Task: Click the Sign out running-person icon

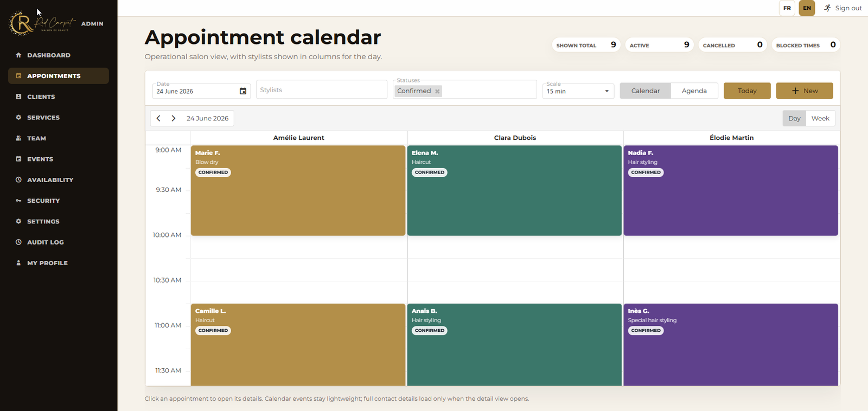Action: pos(827,8)
